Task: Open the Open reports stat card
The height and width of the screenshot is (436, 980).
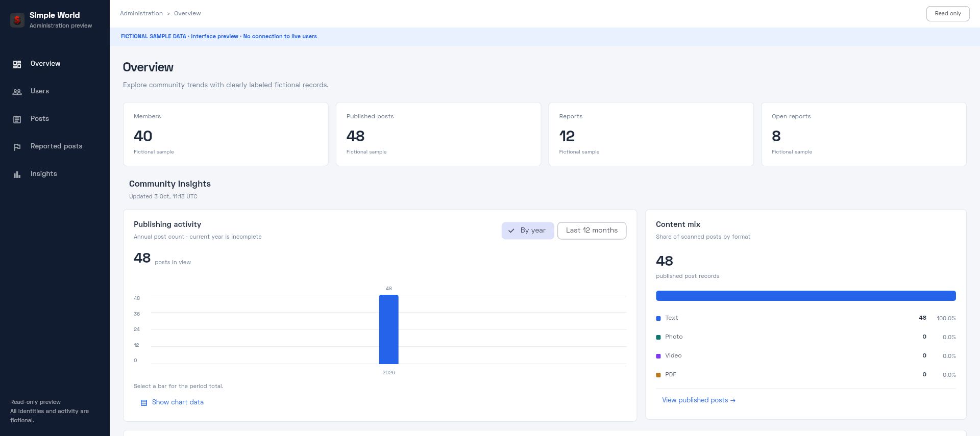Action: pos(864,134)
